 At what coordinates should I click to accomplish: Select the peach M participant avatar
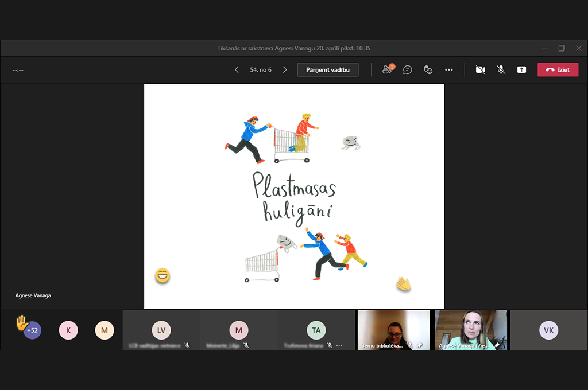(105, 330)
